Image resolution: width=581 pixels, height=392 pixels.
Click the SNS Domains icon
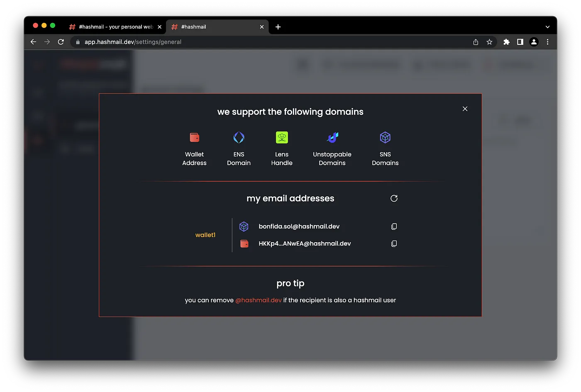[385, 137]
